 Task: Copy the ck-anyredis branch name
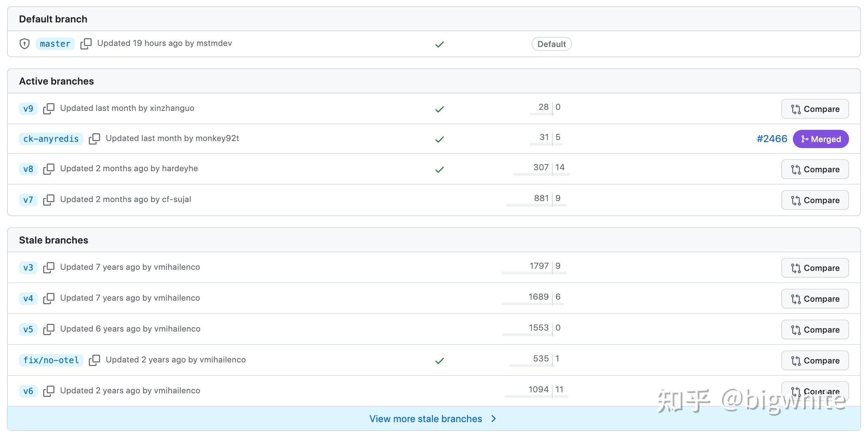tap(94, 139)
